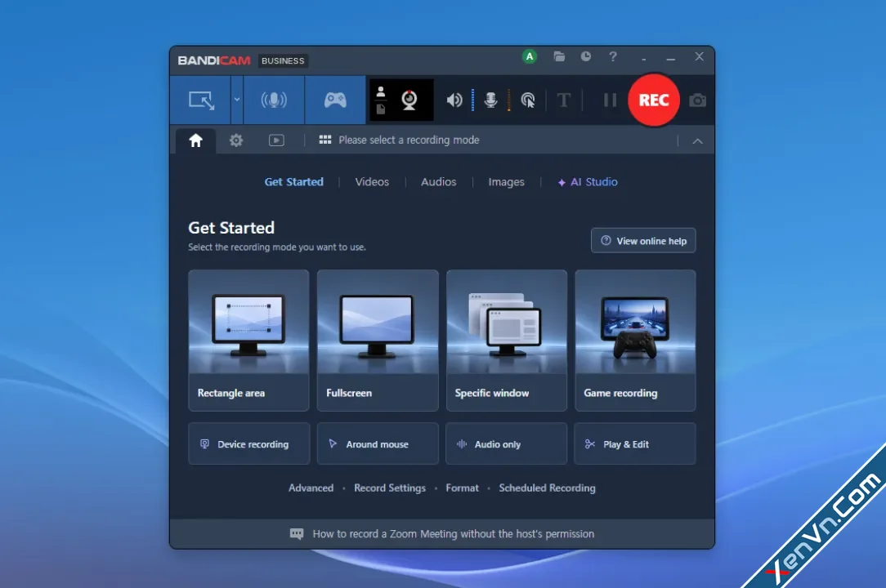The width and height of the screenshot is (886, 588).
Task: Open the video playback tab icon
Action: click(276, 140)
